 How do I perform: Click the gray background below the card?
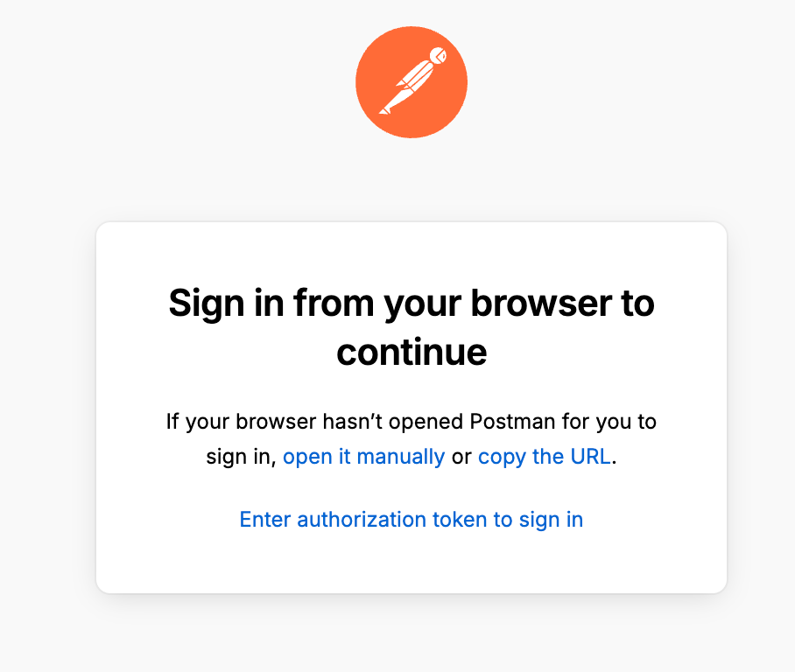click(412, 634)
